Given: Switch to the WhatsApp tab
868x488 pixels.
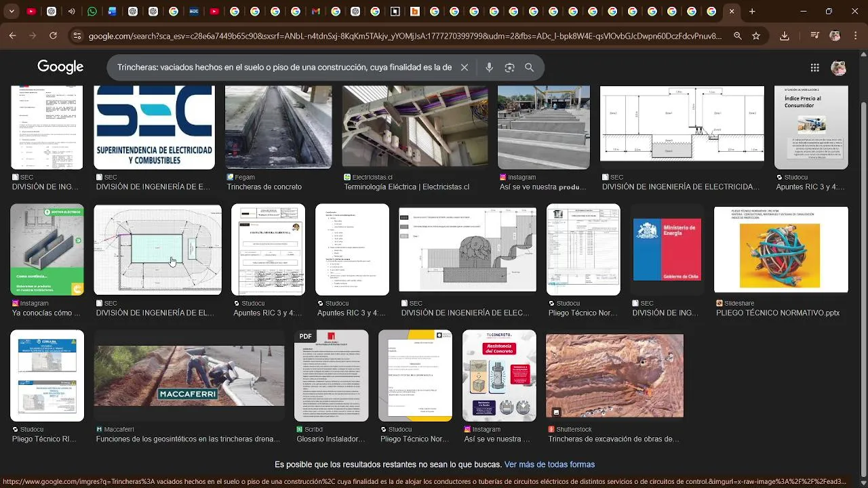Looking at the screenshot, I should 92,12.
